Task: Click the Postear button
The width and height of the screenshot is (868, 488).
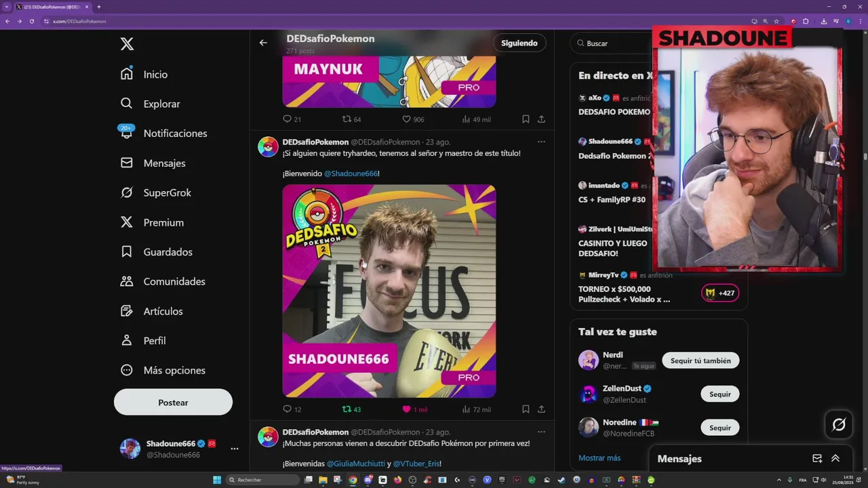Action: click(173, 402)
